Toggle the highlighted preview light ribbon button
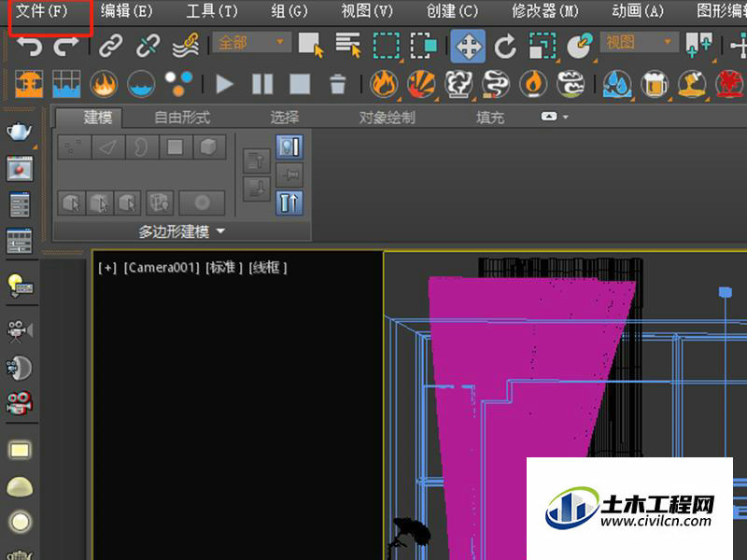Screen dimensions: 747x560 click(x=289, y=147)
